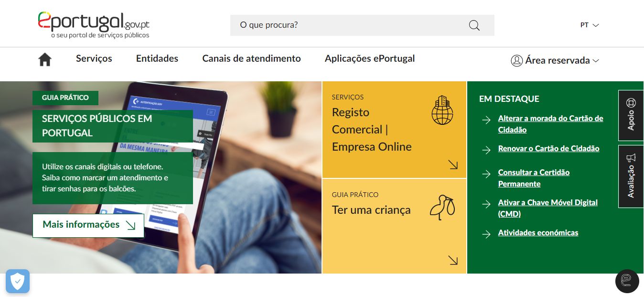Click the stork icon on Ter uma criança

click(x=442, y=207)
